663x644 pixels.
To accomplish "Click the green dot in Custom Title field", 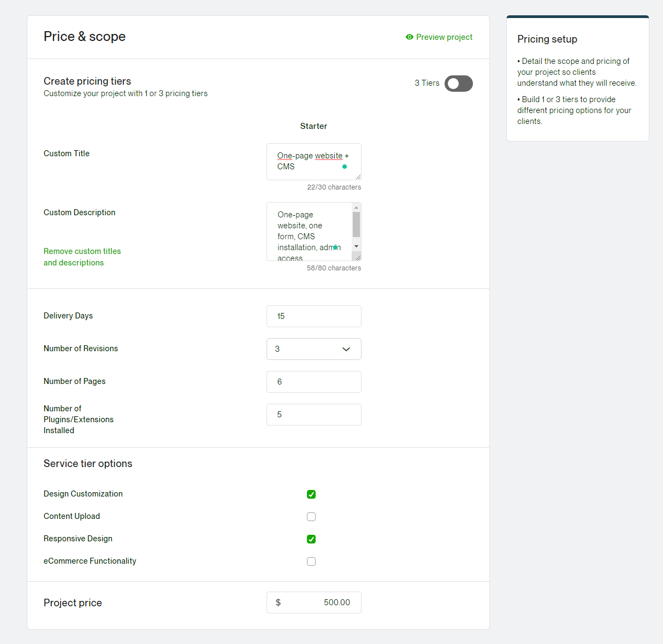I will coord(345,167).
